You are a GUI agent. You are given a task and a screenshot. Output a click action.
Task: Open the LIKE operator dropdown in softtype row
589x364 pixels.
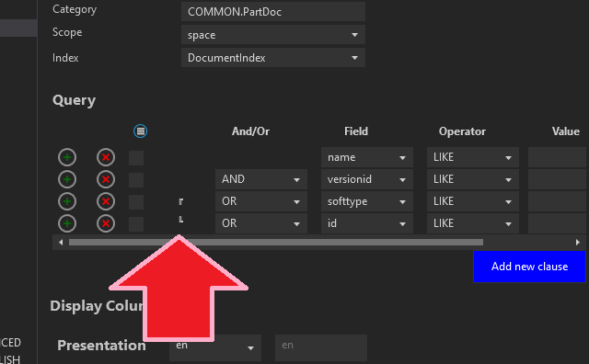[x=473, y=201]
